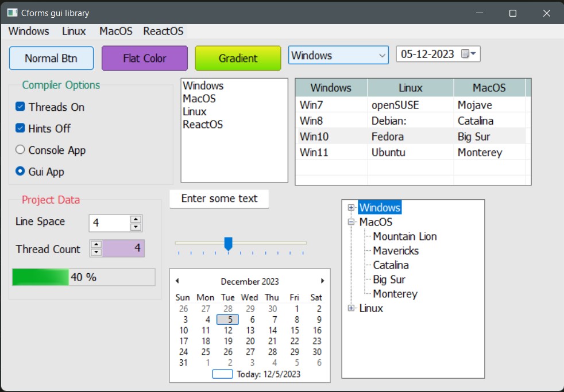Toggle the Threads On checkbox

[20, 107]
